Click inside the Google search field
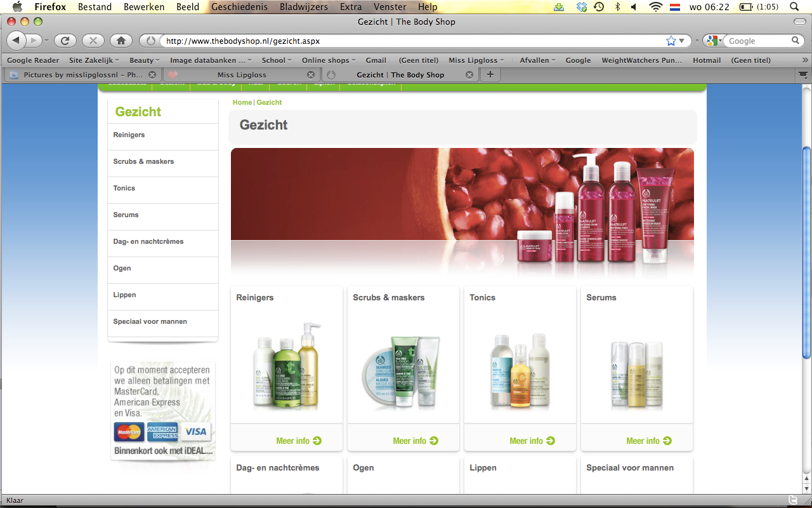 [758, 41]
